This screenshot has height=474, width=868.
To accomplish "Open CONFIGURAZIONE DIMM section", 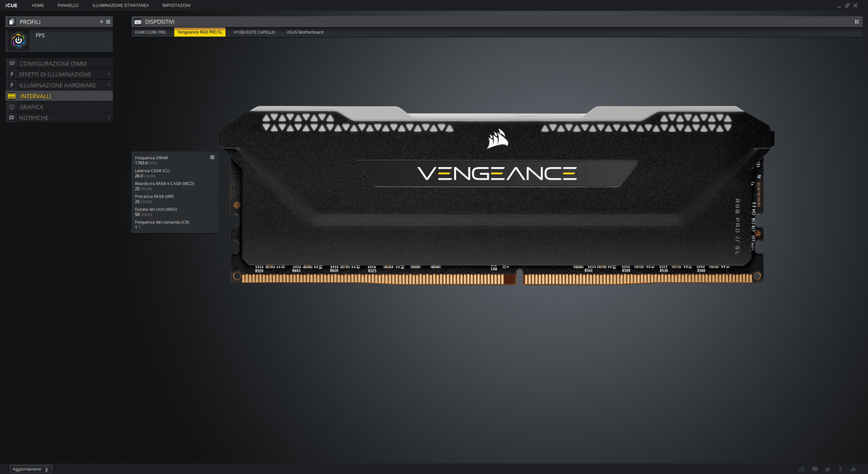I will (x=59, y=63).
